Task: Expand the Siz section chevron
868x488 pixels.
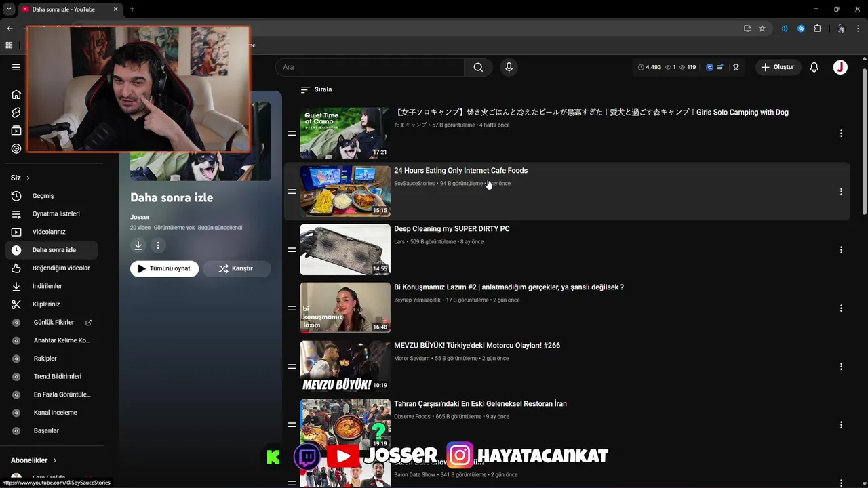Action: click(x=28, y=178)
